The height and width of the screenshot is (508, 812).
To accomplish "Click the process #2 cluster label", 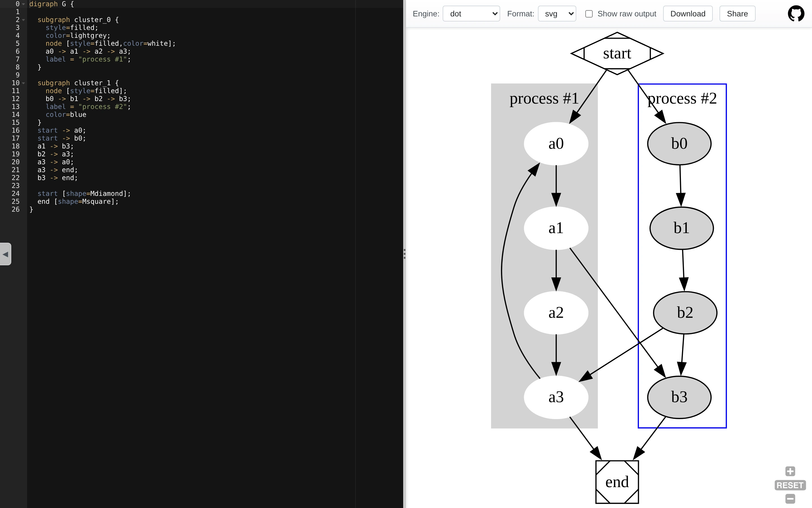I will tap(682, 98).
